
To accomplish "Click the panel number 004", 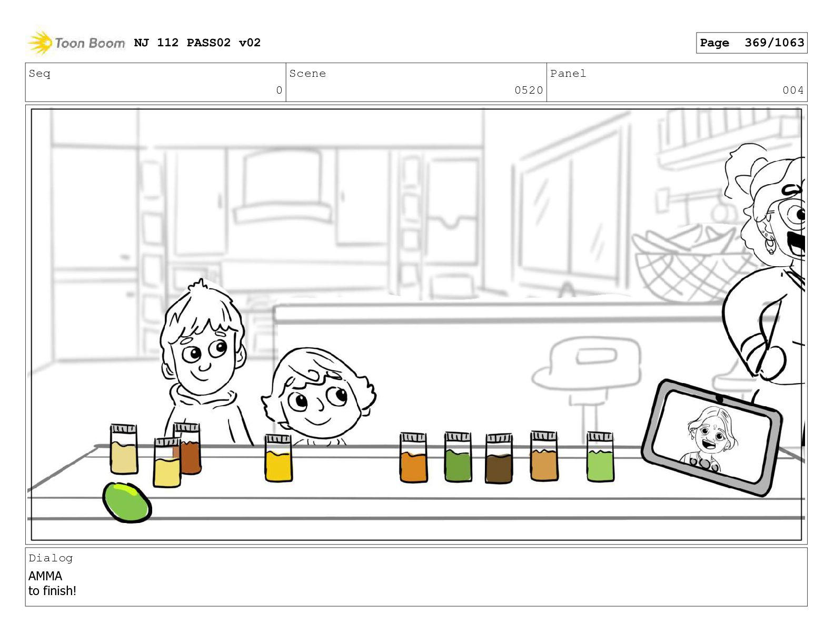I will pos(793,90).
